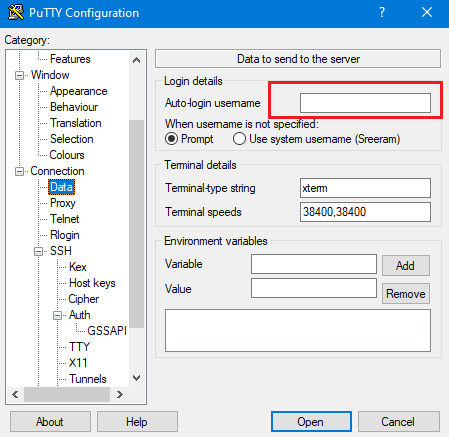Click the horizontal scroll left arrow
Screen dimensions: 449x437
[x=15, y=395]
